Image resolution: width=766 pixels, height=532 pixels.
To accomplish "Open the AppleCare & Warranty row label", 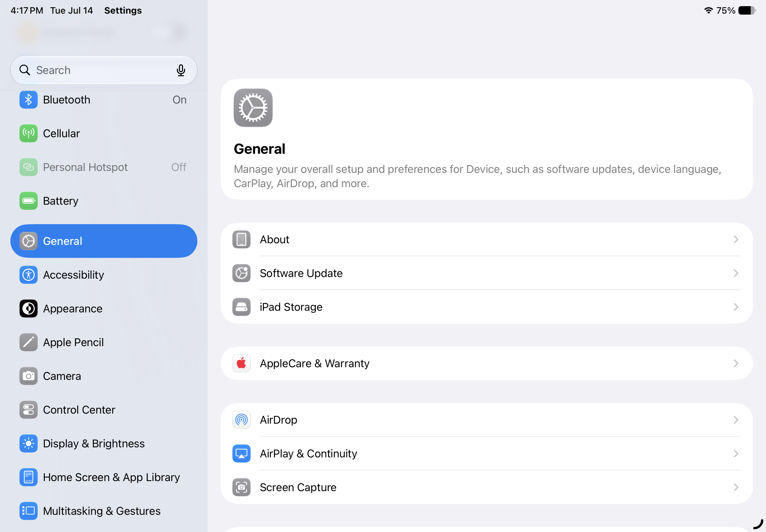I will 315,363.
